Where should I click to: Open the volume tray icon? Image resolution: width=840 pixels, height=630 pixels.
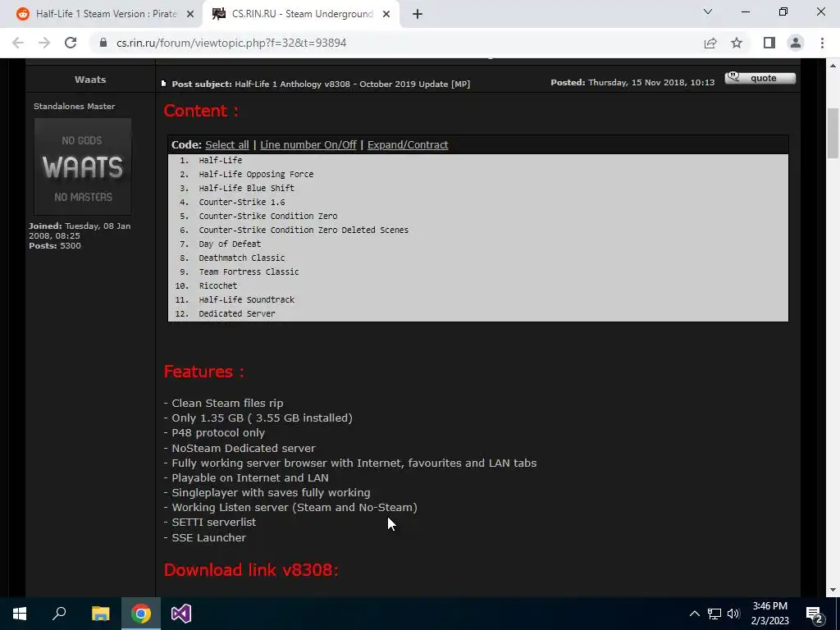point(733,614)
